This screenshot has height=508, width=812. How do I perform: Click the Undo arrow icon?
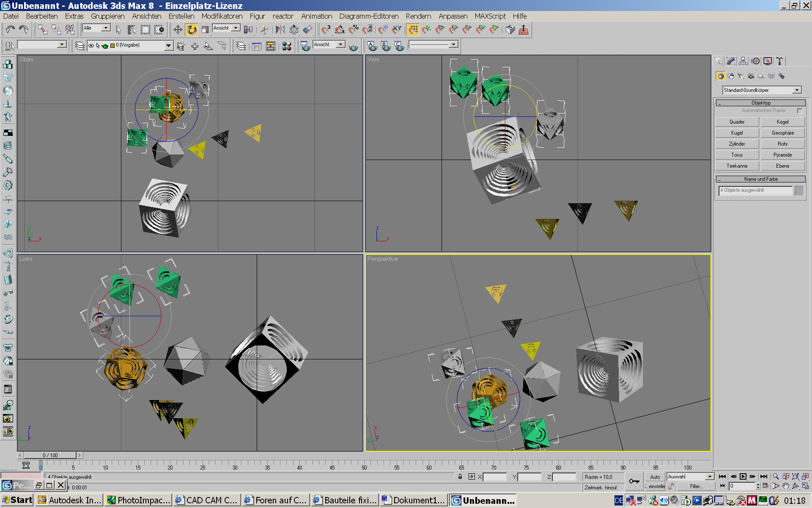[10, 30]
